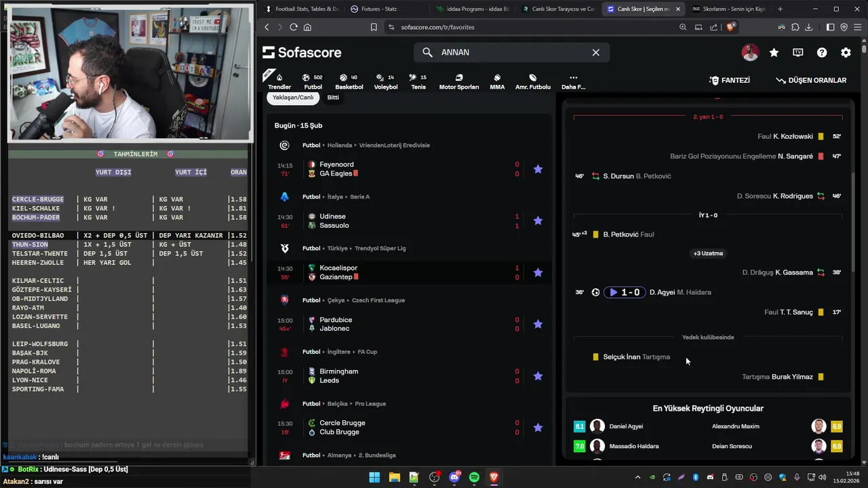Switch to Football Stats, Tables browser tab
This screenshot has width=868, height=488.
click(302, 9)
